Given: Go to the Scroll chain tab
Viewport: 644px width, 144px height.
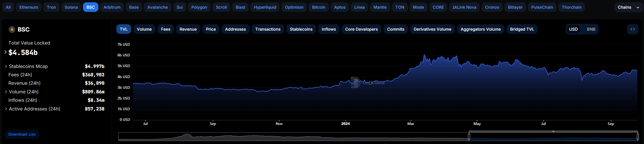Looking at the screenshot, I should pyautogui.click(x=221, y=7).
